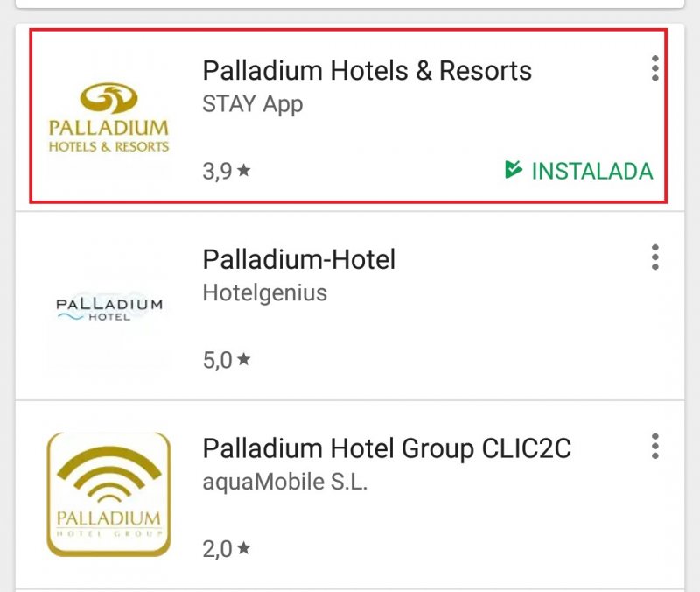Screen dimensions: 700x592
Task: Open the Palladium Hotels & Resorts app icon
Action: pyautogui.click(x=108, y=117)
